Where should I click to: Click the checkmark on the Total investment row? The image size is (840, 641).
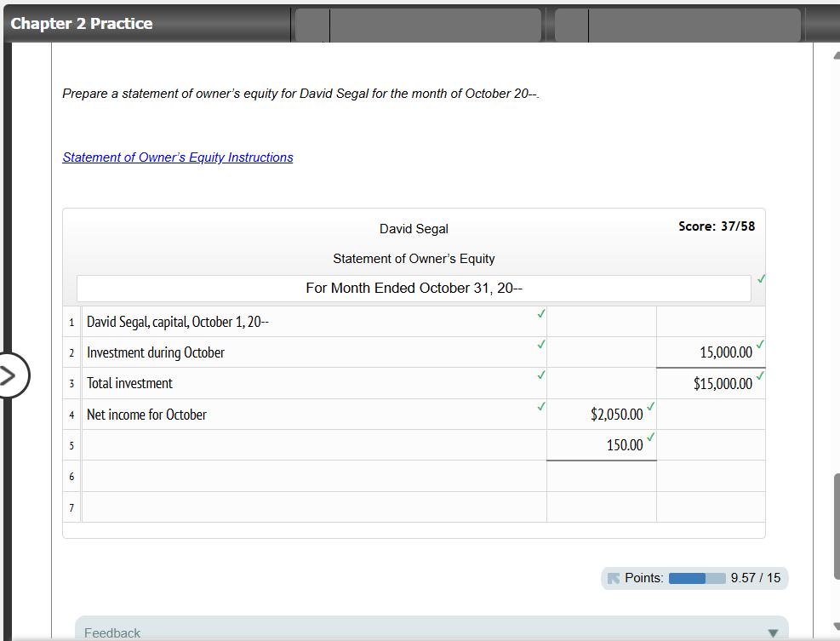540,375
